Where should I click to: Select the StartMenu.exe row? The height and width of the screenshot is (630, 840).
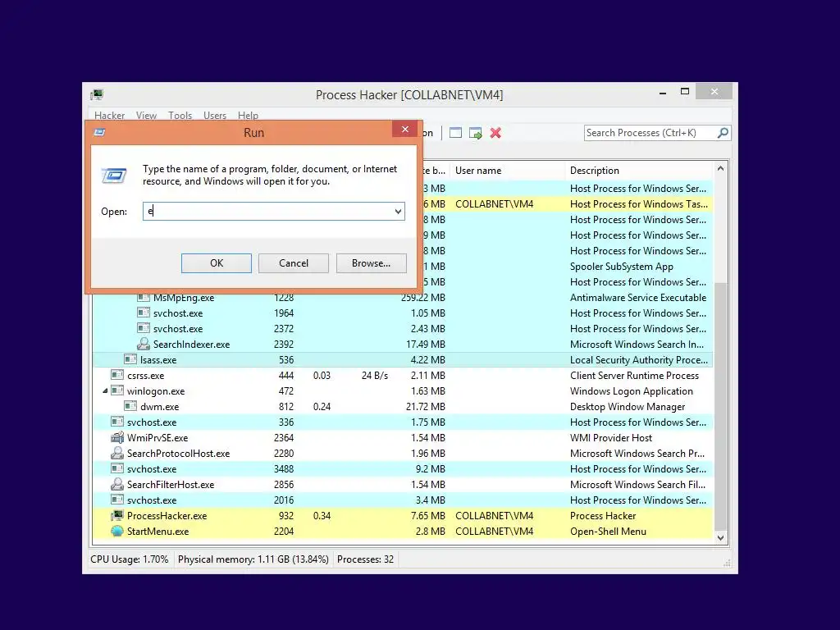click(x=402, y=531)
